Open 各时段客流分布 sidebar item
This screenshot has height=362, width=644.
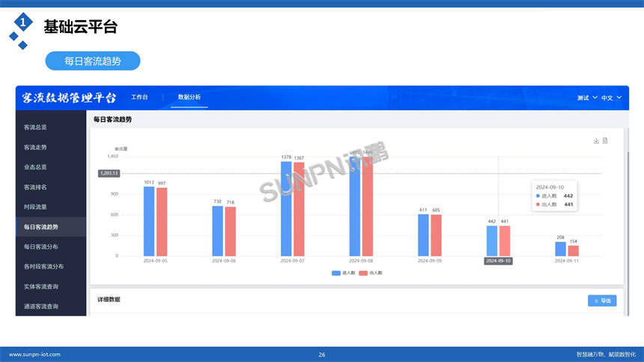[x=43, y=266]
